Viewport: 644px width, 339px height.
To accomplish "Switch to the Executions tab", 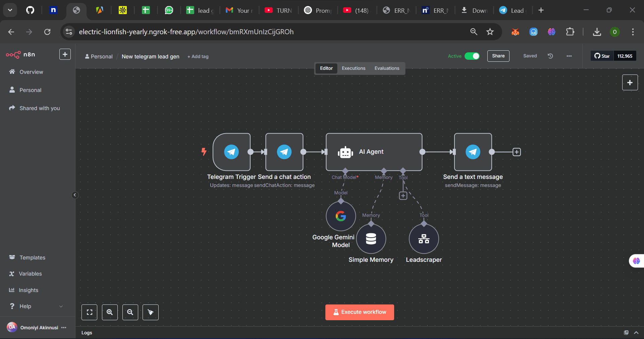I will click(x=354, y=68).
